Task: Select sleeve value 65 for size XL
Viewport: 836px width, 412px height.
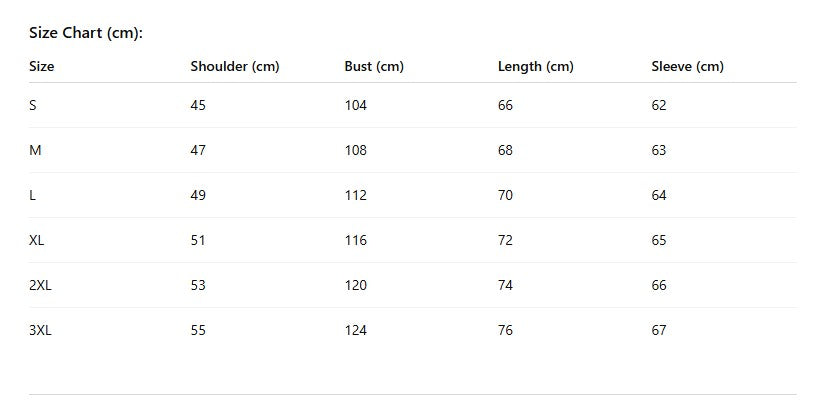Action: click(659, 240)
